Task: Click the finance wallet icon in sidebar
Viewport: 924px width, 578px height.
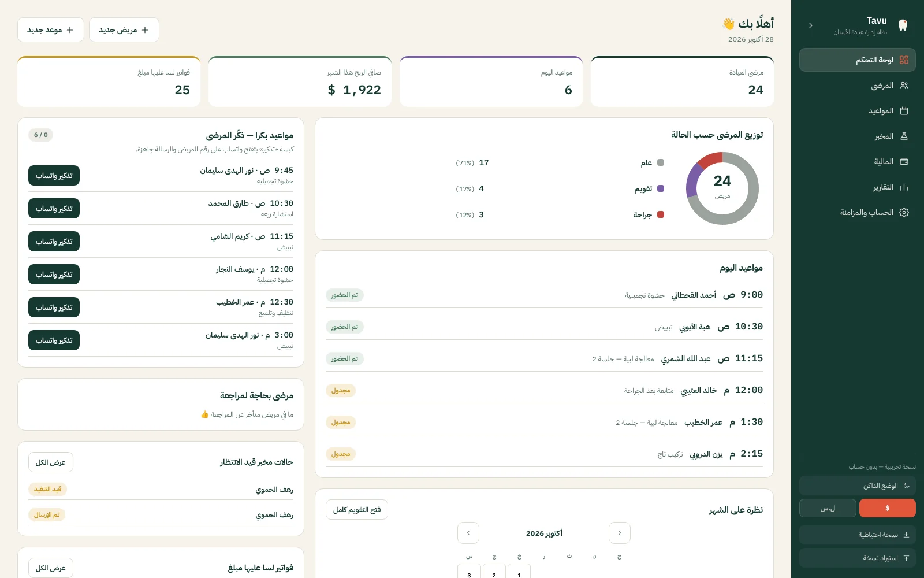Action: [904, 162]
